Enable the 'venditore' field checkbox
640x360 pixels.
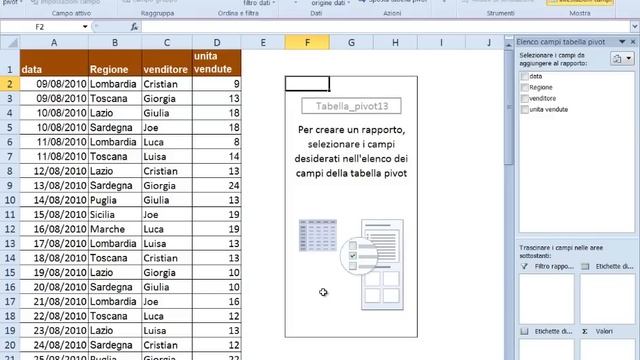pos(525,98)
